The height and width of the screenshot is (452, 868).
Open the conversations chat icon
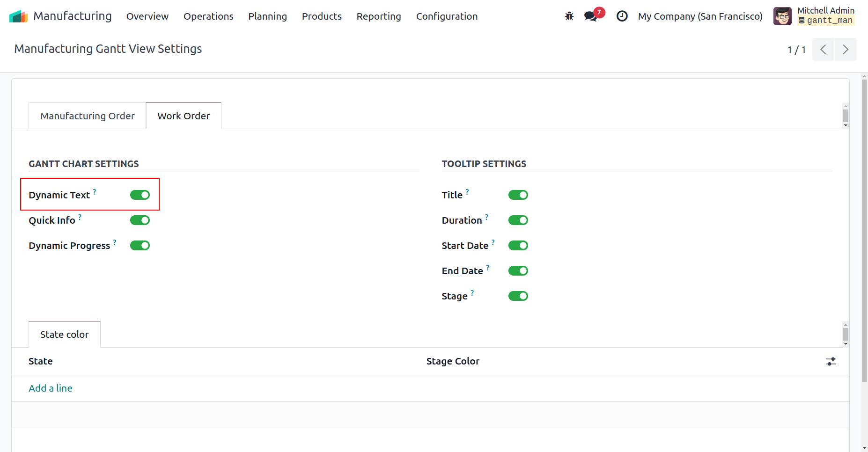(x=590, y=16)
